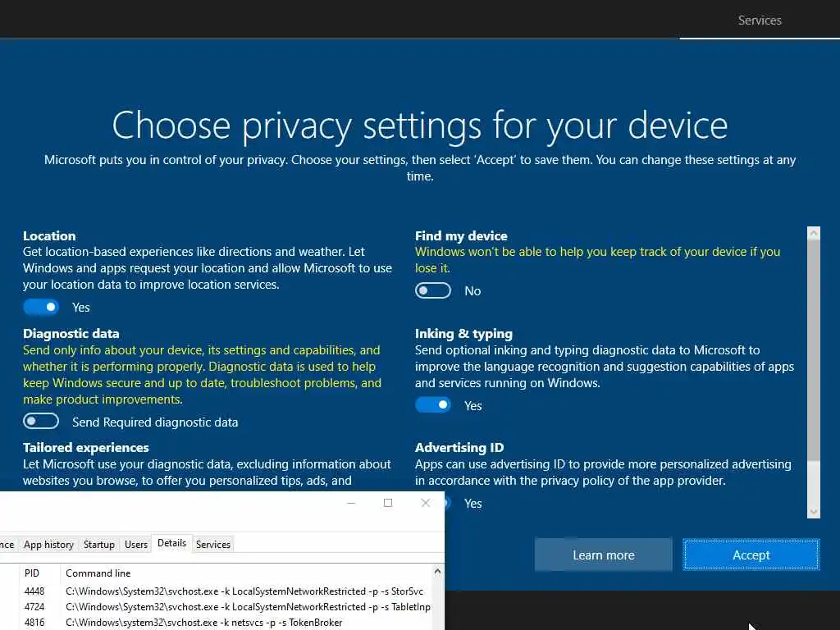Click the 'Choose privacy settings for your device' title
840x630 pixels.
[x=420, y=126]
